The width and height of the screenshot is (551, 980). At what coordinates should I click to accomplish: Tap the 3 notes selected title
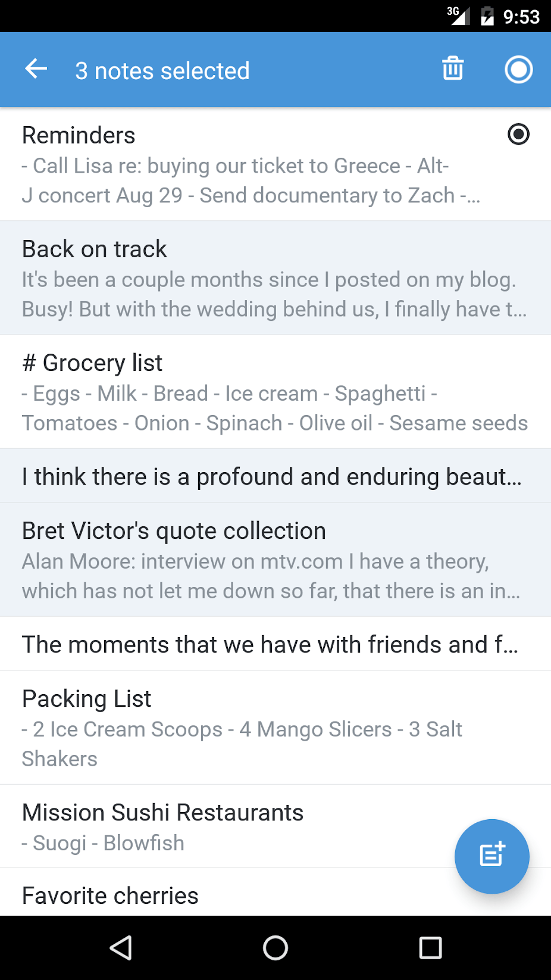162,71
